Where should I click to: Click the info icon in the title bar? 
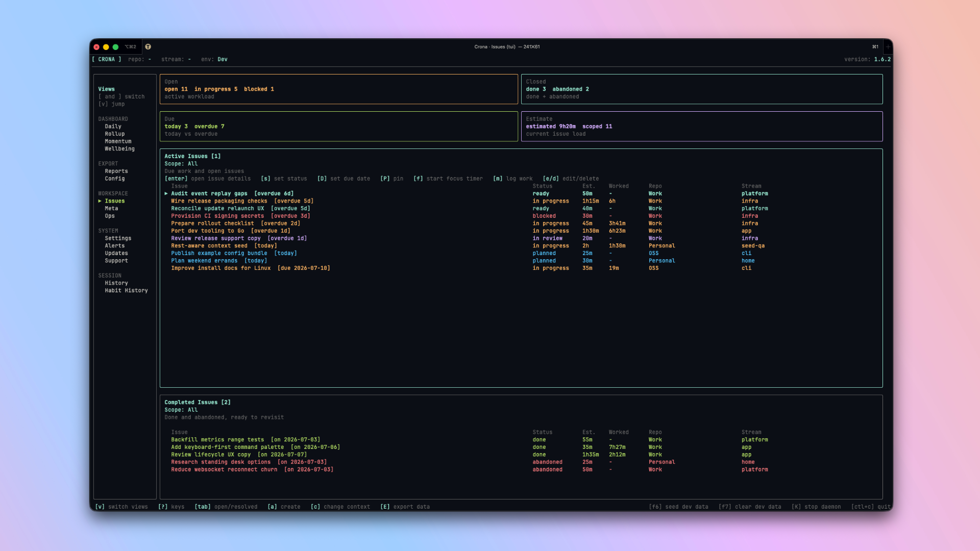coord(148,46)
